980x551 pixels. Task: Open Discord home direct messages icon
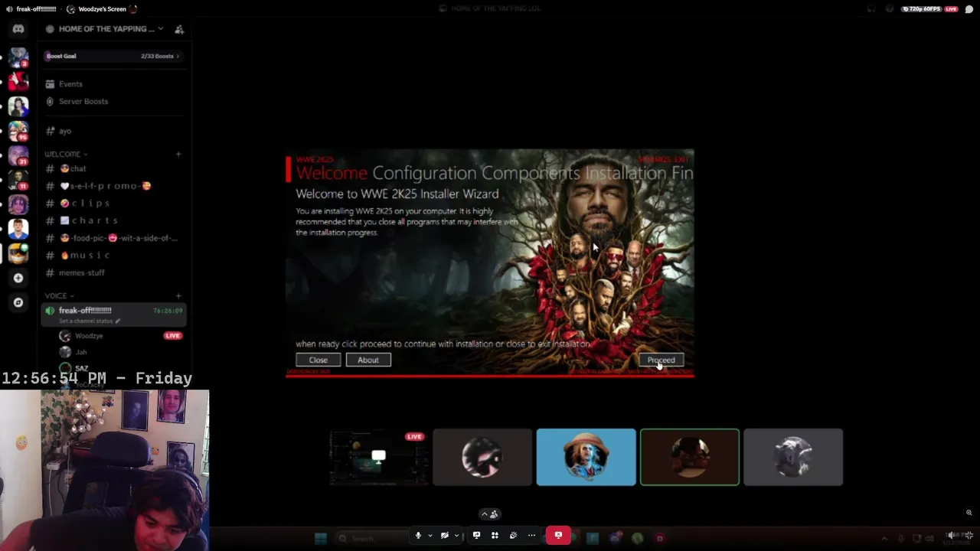click(x=18, y=29)
